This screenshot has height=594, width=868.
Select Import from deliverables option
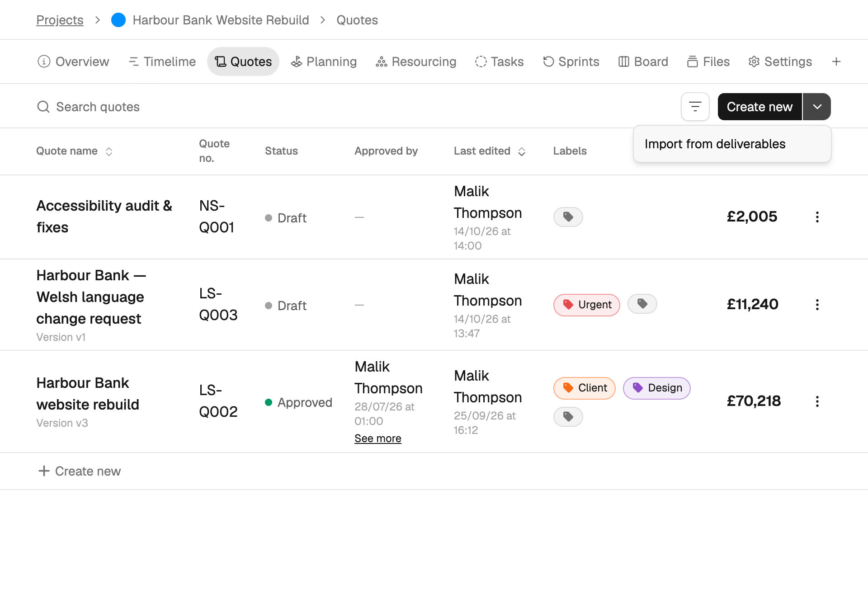pyautogui.click(x=732, y=144)
